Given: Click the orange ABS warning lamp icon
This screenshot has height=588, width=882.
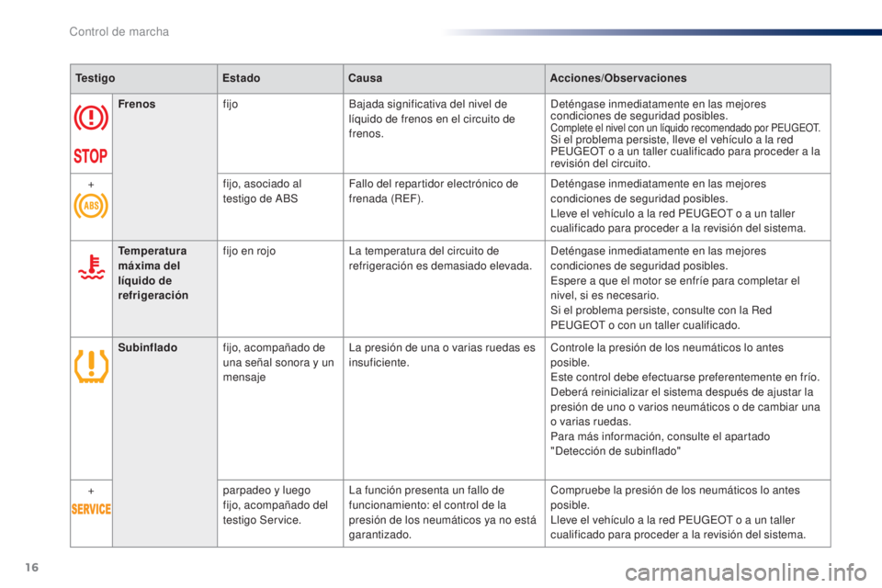Looking at the screenshot, I should (91, 206).
